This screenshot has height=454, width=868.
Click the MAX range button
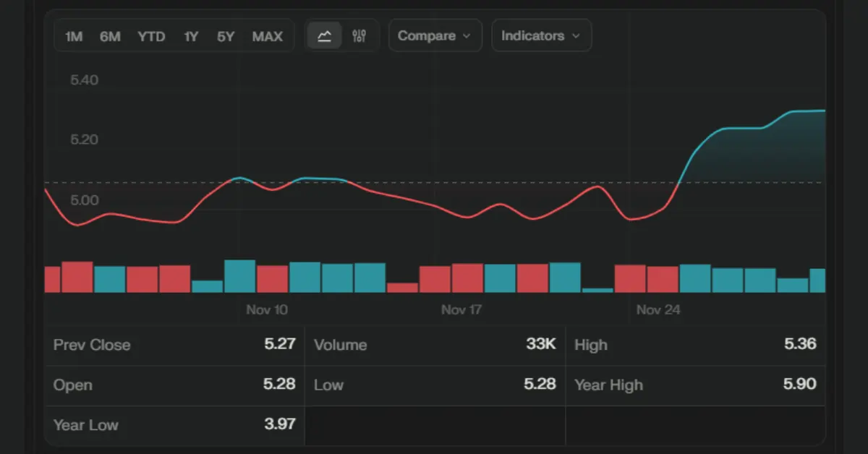pyautogui.click(x=268, y=36)
